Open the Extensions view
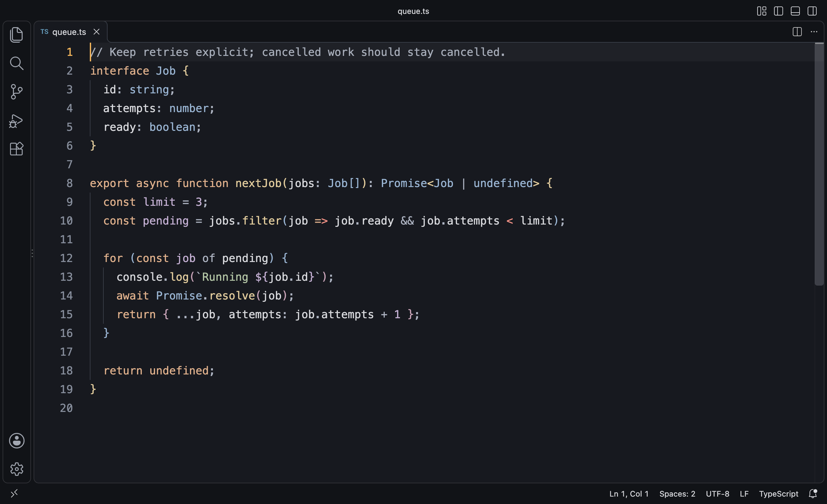 [16, 149]
